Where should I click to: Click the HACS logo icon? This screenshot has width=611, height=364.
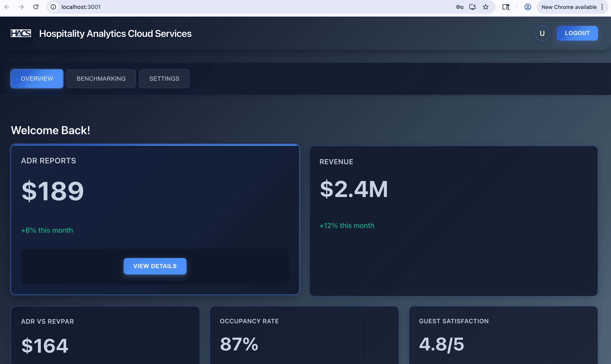pyautogui.click(x=21, y=33)
